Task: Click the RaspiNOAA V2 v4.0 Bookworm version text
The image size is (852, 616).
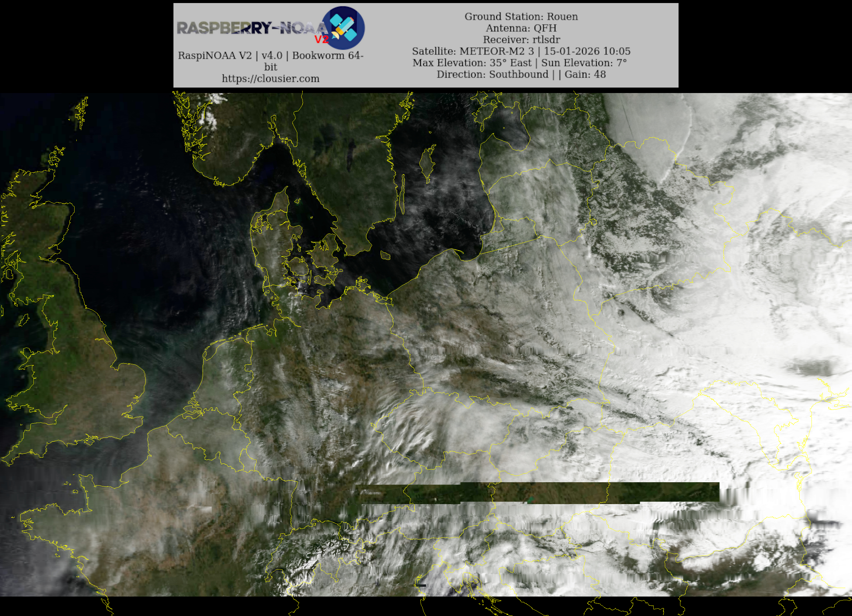Action: click(271, 56)
